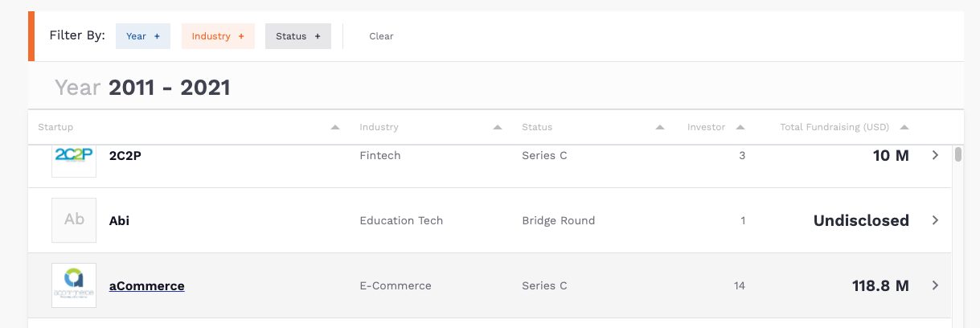Select the 2C2P startup name

point(125,155)
